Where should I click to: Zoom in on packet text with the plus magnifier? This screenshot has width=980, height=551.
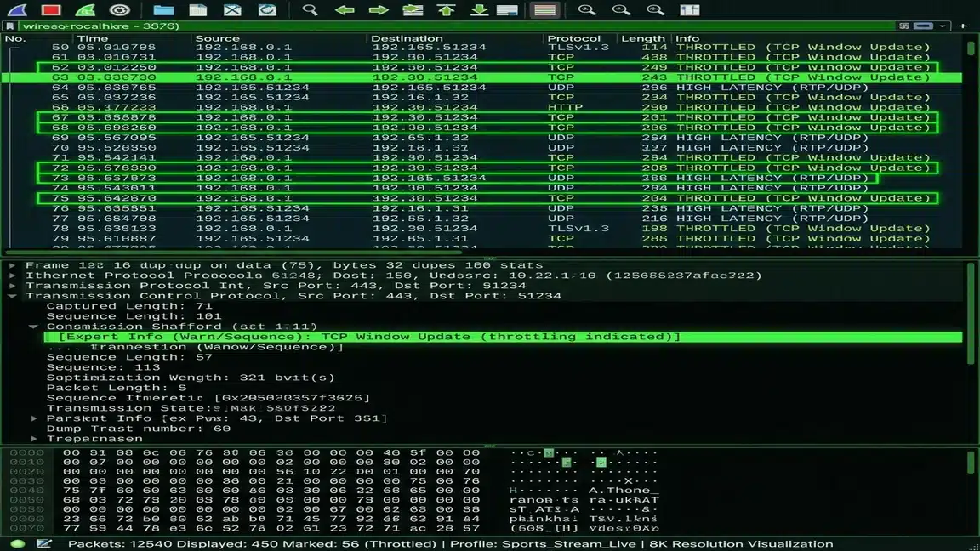click(x=587, y=10)
